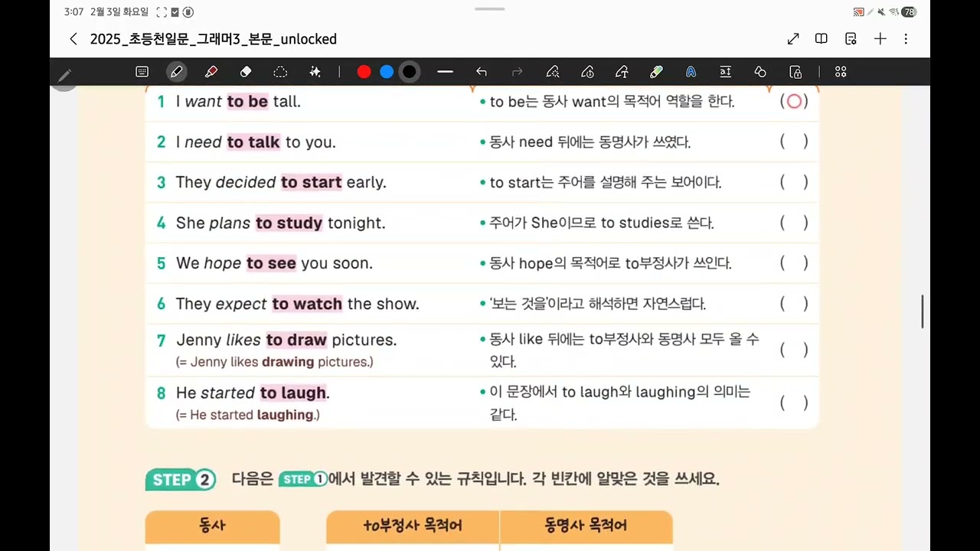Tap explanation '동사 need 뒤에는 동명사가 쓰였다.'
The image size is (980, 551).
pos(590,142)
